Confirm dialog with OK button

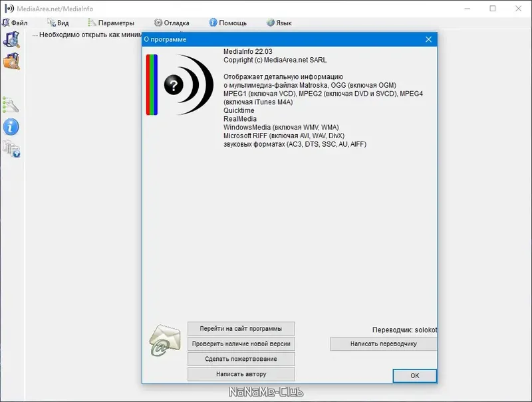click(x=414, y=375)
